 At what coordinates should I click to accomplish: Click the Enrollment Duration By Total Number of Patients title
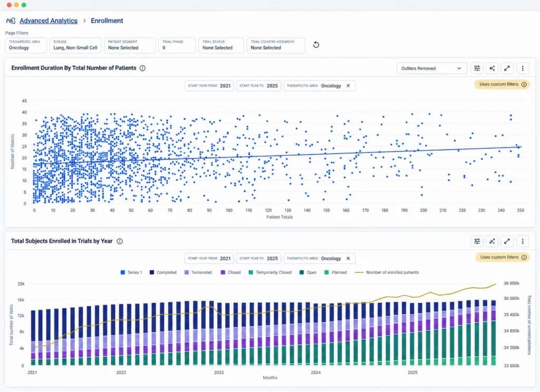point(74,68)
